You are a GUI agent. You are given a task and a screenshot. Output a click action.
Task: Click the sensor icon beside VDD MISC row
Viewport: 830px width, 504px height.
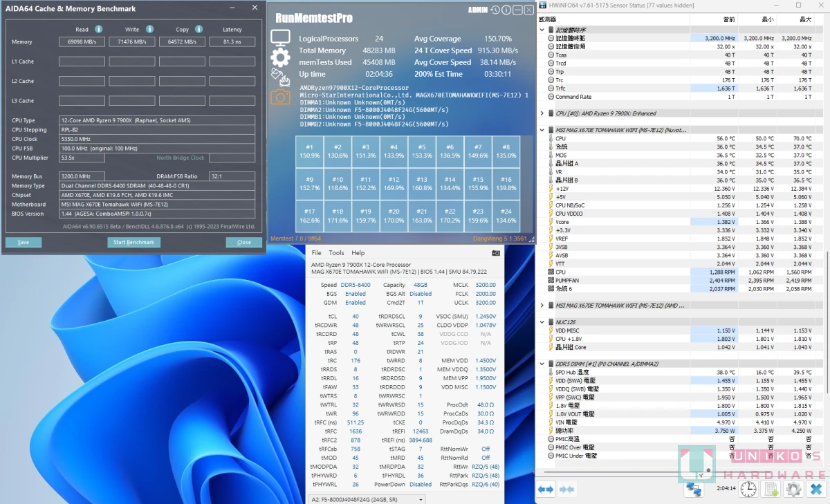coord(551,330)
